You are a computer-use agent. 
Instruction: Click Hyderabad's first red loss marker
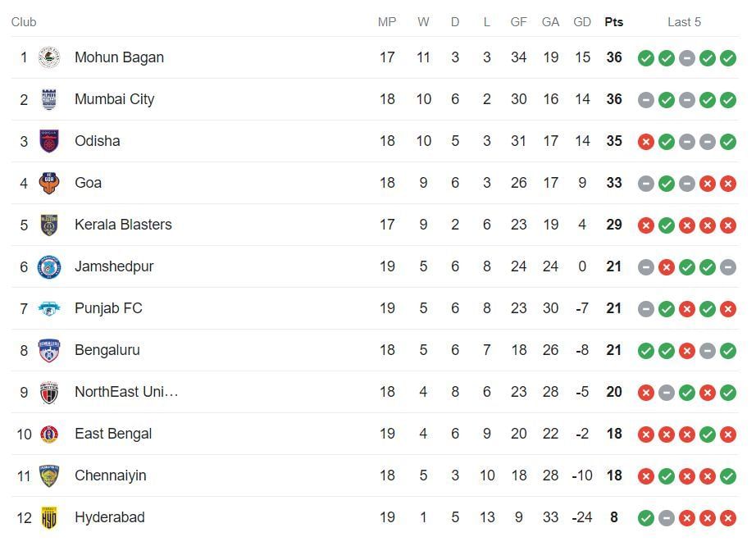686,517
